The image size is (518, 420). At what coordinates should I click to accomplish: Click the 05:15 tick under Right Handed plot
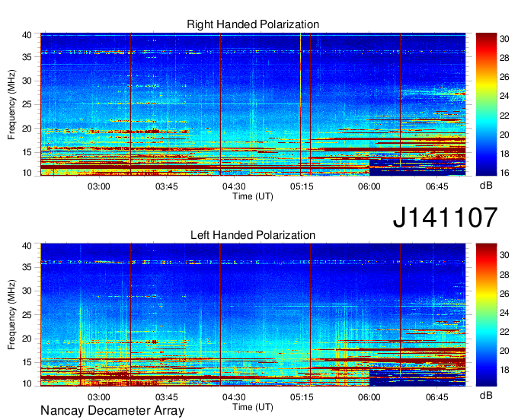[x=302, y=186]
